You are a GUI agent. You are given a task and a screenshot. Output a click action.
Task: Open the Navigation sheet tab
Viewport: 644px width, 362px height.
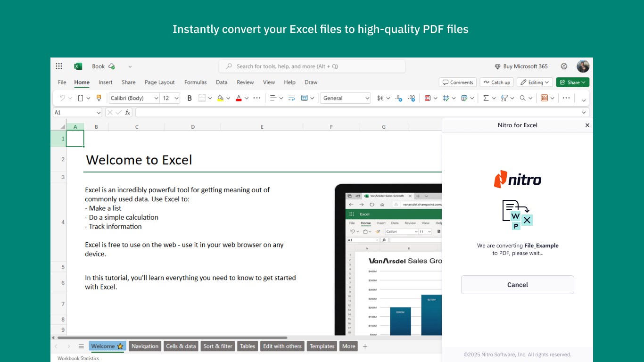click(x=145, y=346)
